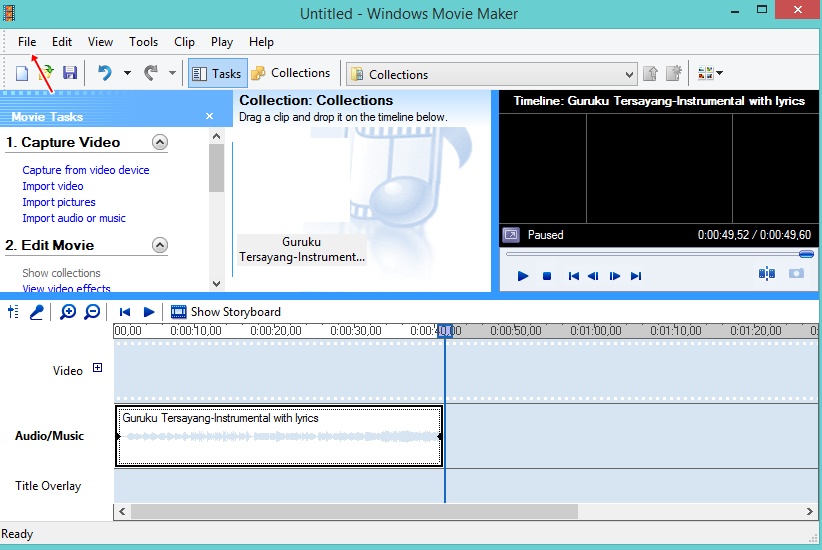Viewport: 822px width, 550px height.
Task: Rewind the timeline to start
Action: 125,312
